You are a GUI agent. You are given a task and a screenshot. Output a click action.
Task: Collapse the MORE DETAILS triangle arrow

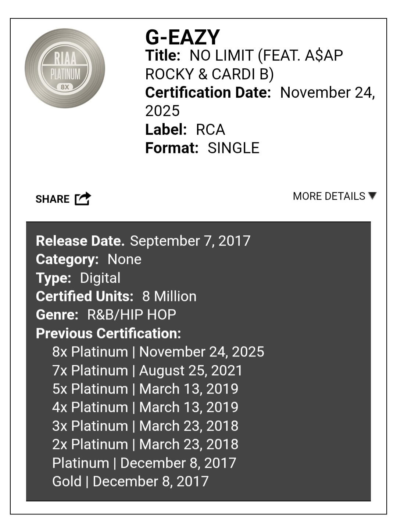coord(372,196)
